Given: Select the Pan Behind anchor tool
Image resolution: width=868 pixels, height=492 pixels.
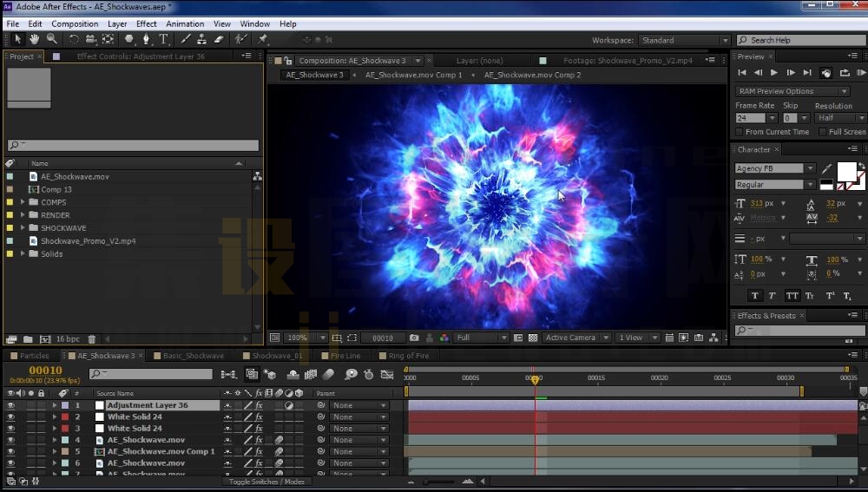Looking at the screenshot, I should [108, 39].
